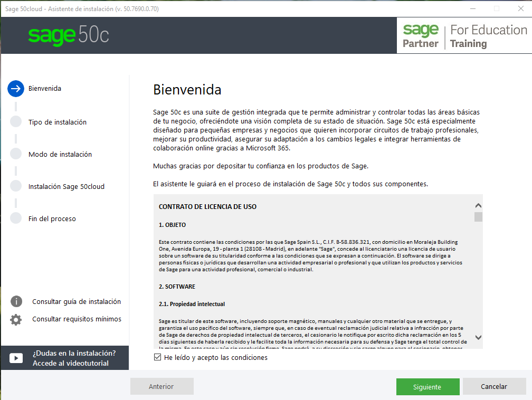Image resolution: width=532 pixels, height=400 pixels.
Task: Click the Modo de instalación step circle
Action: (x=16, y=154)
